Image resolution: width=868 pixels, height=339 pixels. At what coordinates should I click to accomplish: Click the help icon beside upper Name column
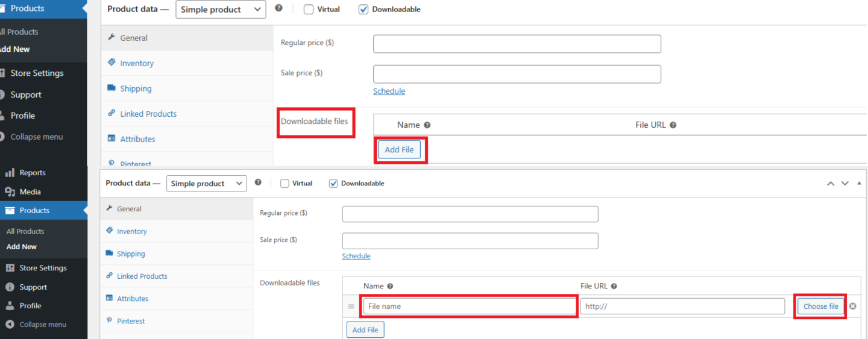click(x=427, y=125)
